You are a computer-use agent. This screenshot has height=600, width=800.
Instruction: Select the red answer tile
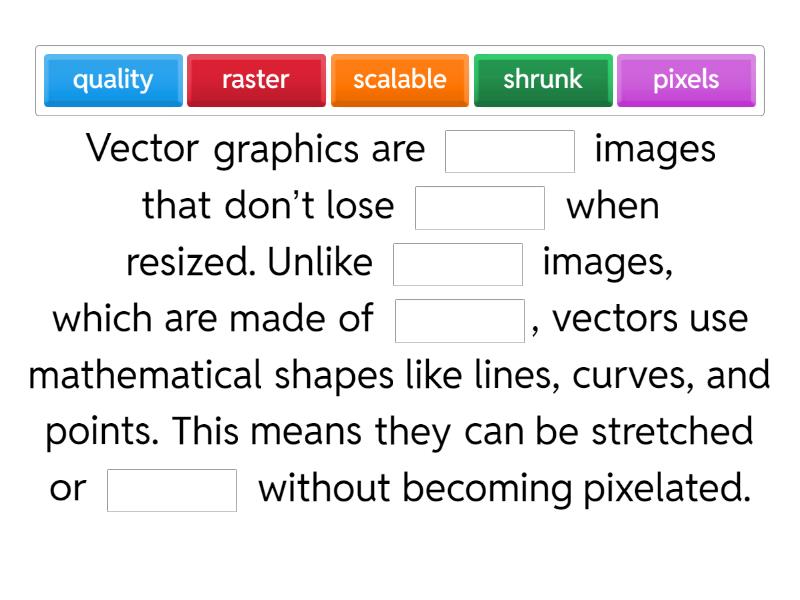(256, 80)
